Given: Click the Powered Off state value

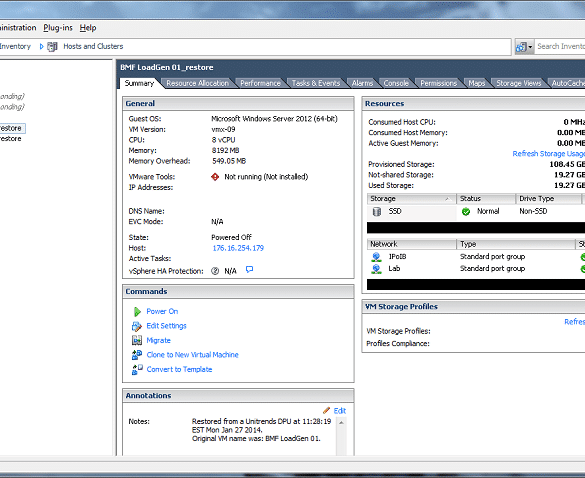Looking at the screenshot, I should pos(231,237).
